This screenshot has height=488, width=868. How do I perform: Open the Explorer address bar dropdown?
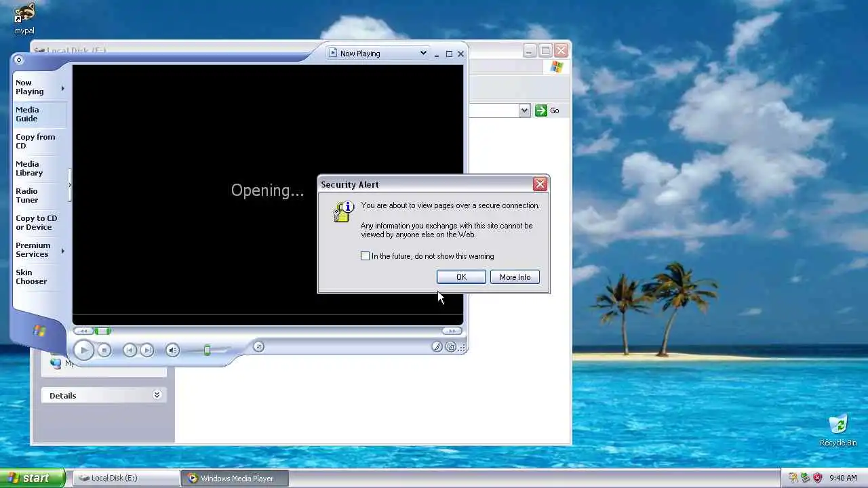click(x=524, y=110)
